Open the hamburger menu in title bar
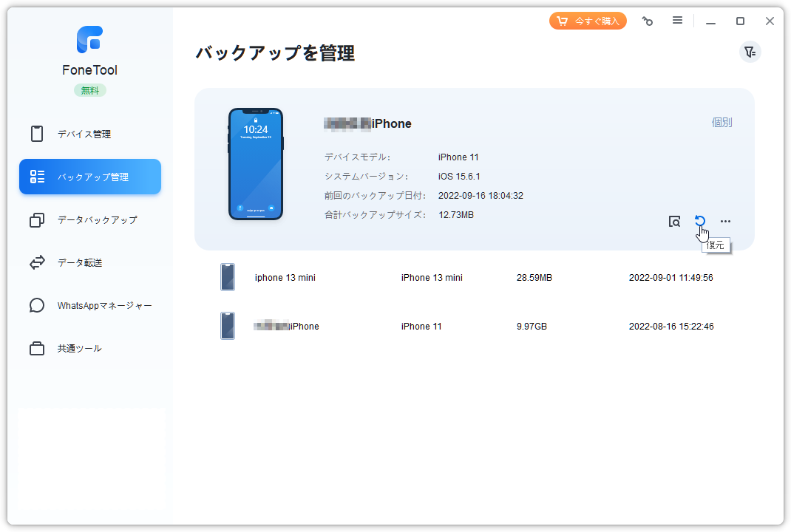This screenshot has width=791, height=532. pyautogui.click(x=677, y=21)
